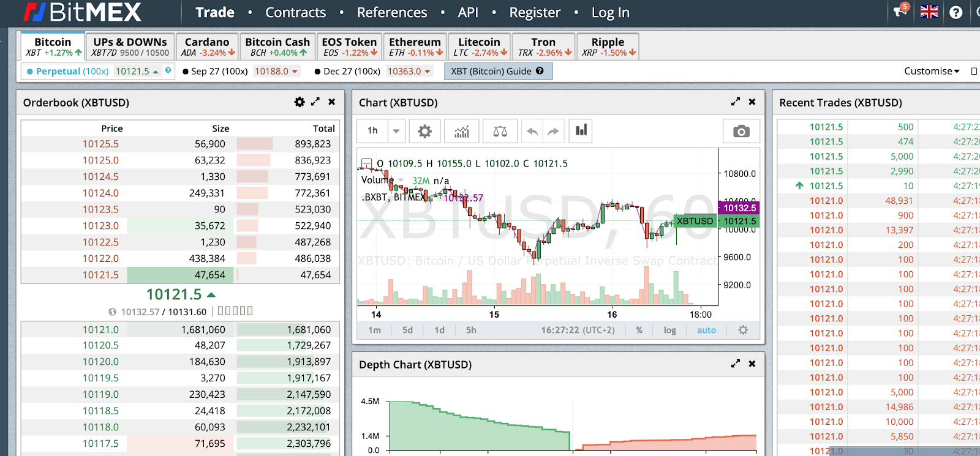Open the indicators menu in chart toolbar
Image resolution: width=980 pixels, height=456 pixels.
(x=462, y=131)
